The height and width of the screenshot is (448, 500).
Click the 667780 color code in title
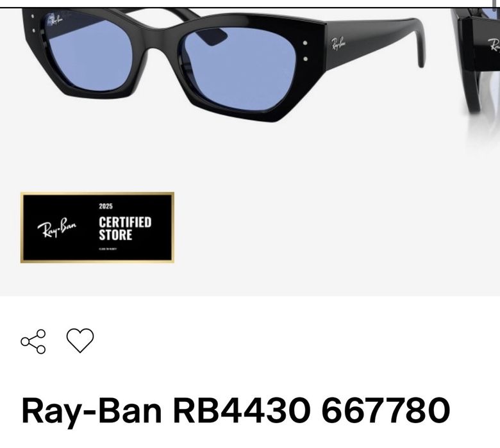[386, 410]
